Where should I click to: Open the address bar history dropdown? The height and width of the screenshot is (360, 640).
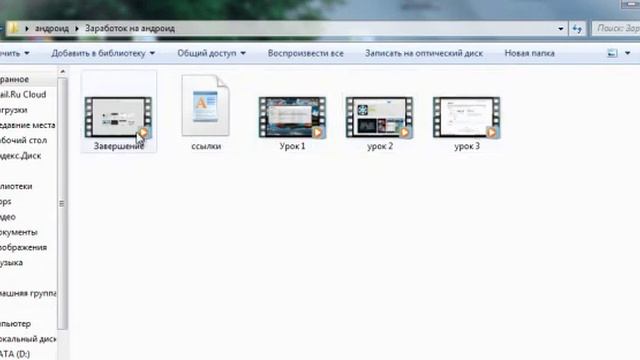[560, 29]
